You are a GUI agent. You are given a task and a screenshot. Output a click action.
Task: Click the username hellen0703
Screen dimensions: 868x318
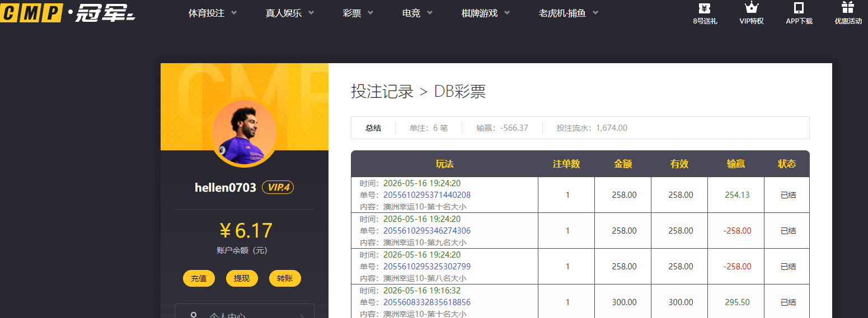coord(226,188)
